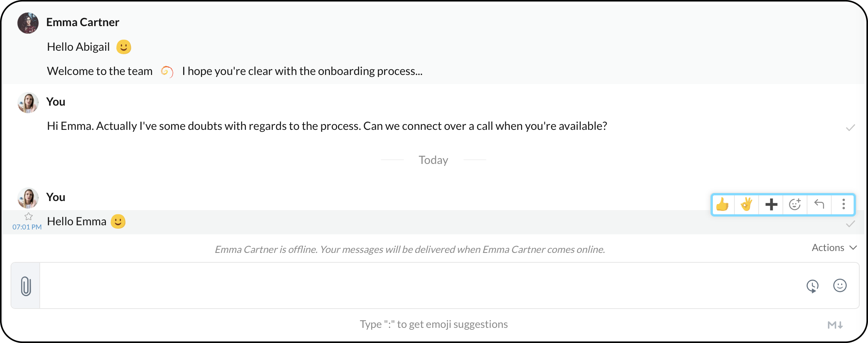Click the chevron beside Actions
The image size is (868, 343).
tap(853, 248)
